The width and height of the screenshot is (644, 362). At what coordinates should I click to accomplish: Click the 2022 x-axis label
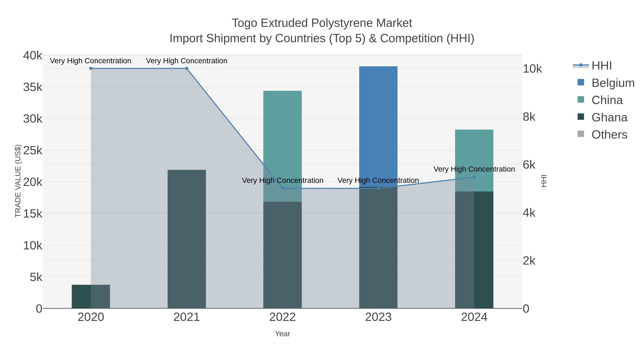[x=282, y=317]
